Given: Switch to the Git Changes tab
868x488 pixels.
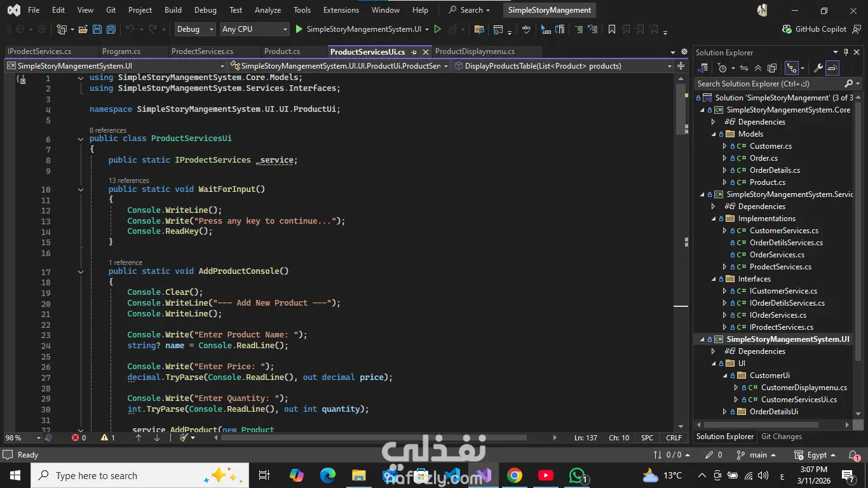Looking at the screenshot, I should [782, 437].
